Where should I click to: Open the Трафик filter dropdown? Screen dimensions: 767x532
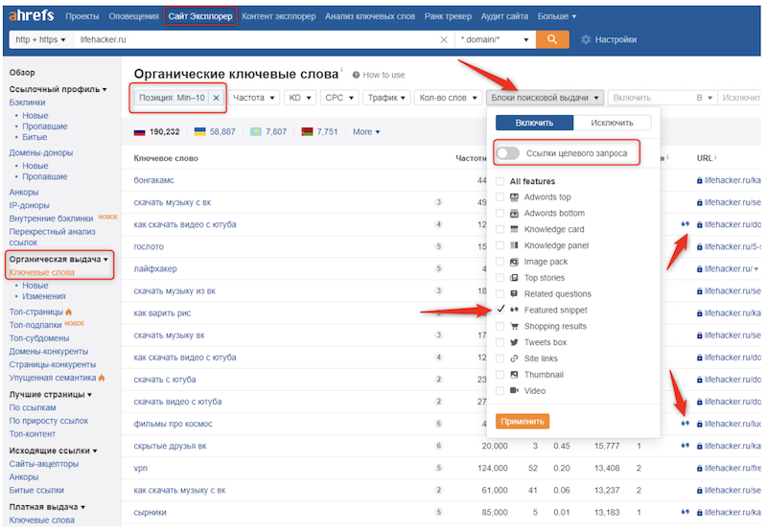coord(386,98)
